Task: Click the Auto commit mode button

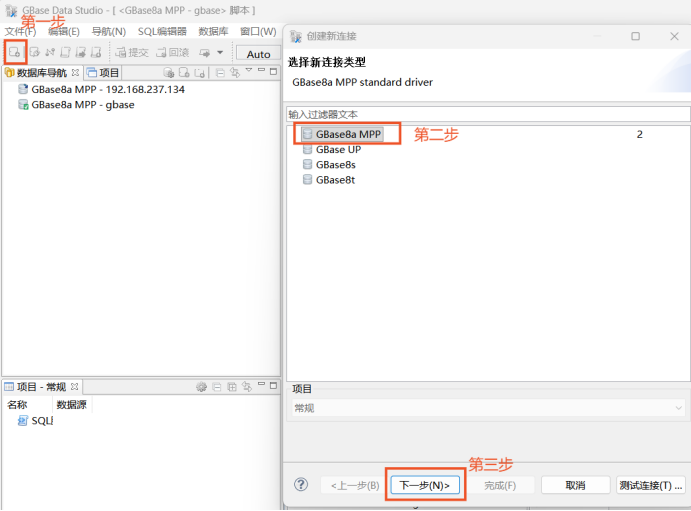Action: [258, 54]
